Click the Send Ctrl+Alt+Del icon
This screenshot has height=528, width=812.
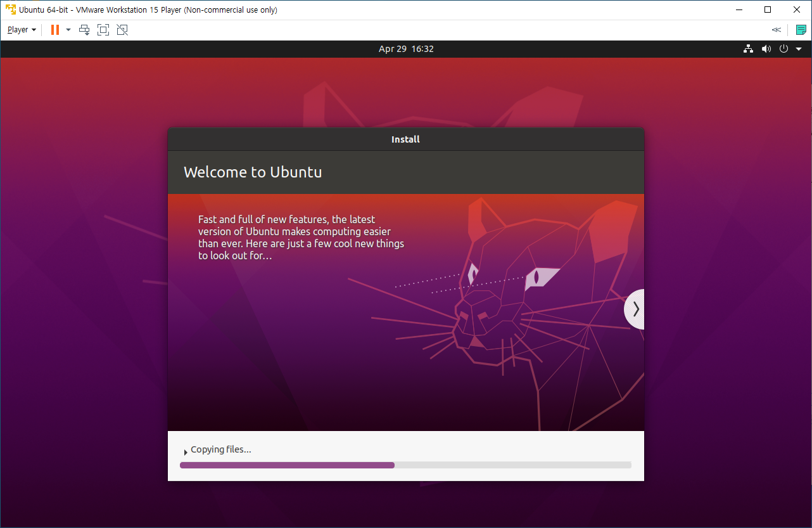pyautogui.click(x=84, y=30)
